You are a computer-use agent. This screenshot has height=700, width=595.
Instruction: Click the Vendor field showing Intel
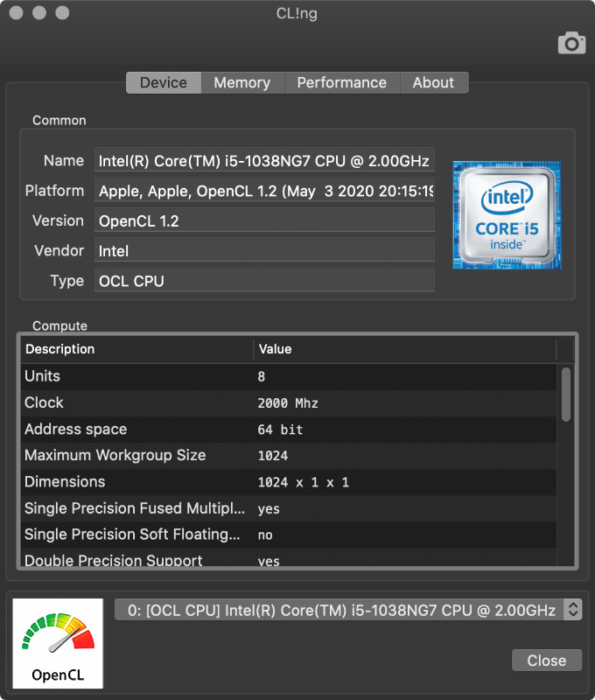262,250
